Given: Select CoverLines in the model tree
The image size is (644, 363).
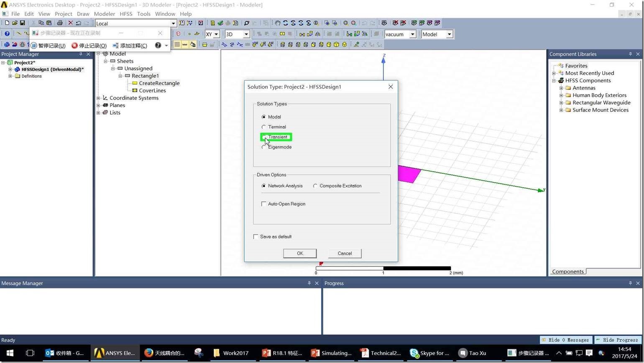Looking at the screenshot, I should (152, 90).
